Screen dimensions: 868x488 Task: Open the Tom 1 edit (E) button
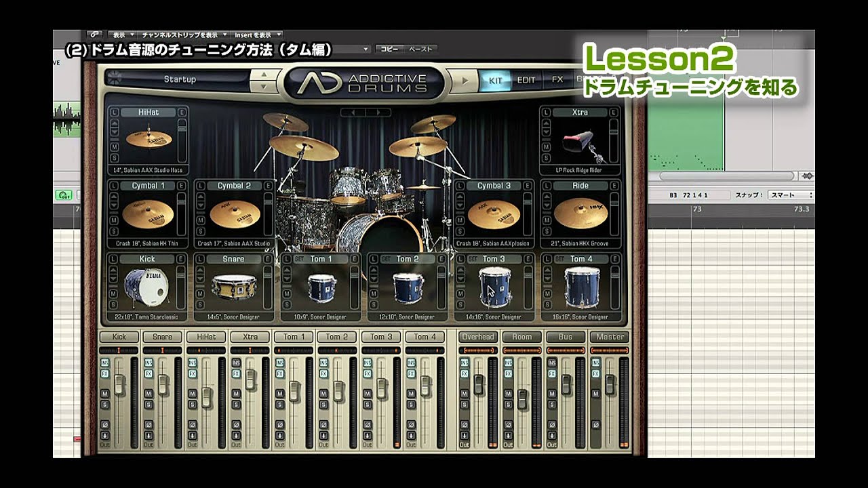(x=355, y=259)
